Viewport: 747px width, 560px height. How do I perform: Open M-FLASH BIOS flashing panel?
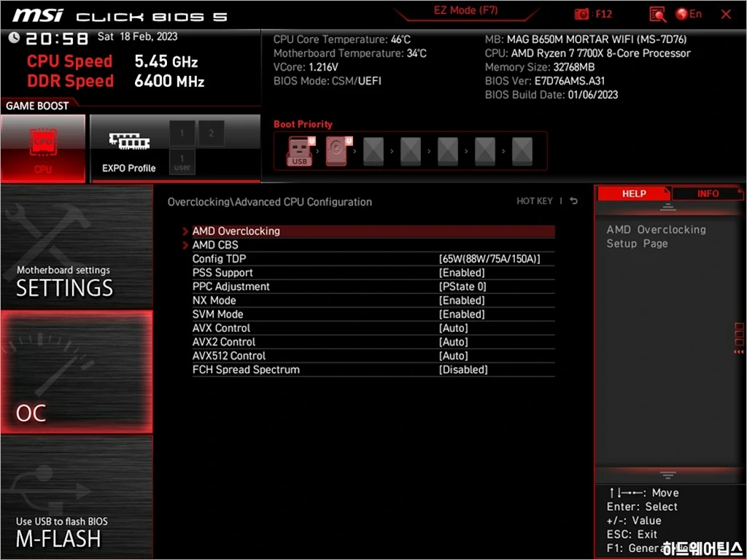click(77, 497)
